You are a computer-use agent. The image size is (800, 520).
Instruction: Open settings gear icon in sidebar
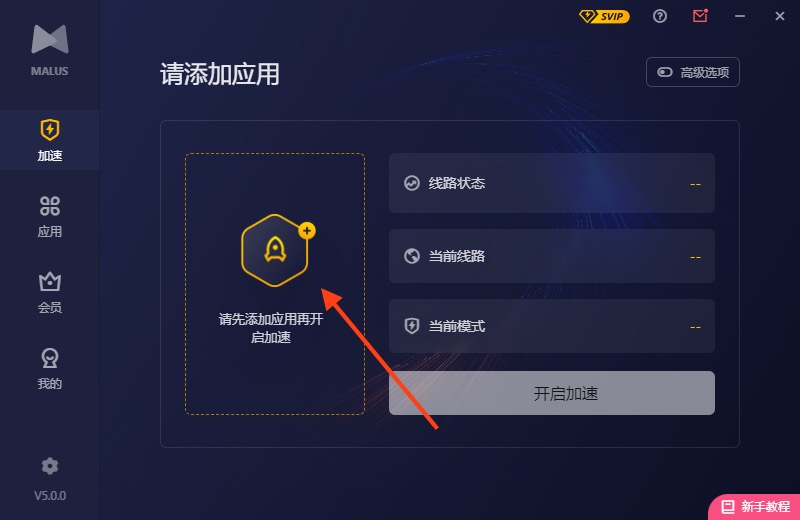point(49,466)
